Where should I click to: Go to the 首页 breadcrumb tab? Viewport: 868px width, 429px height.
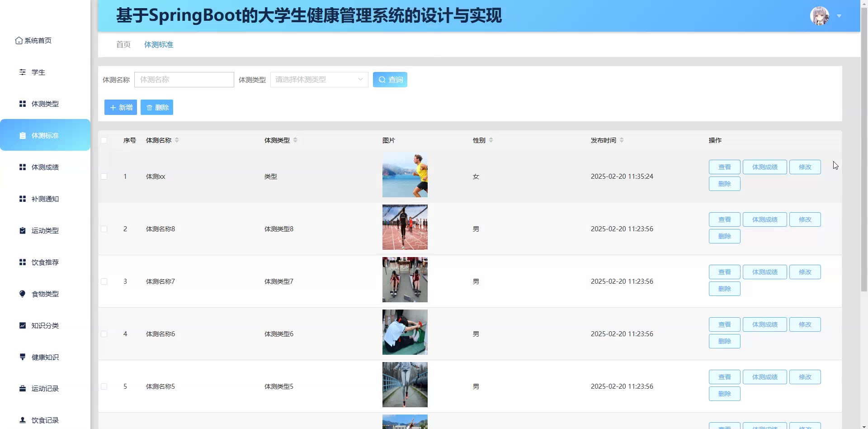pyautogui.click(x=123, y=44)
